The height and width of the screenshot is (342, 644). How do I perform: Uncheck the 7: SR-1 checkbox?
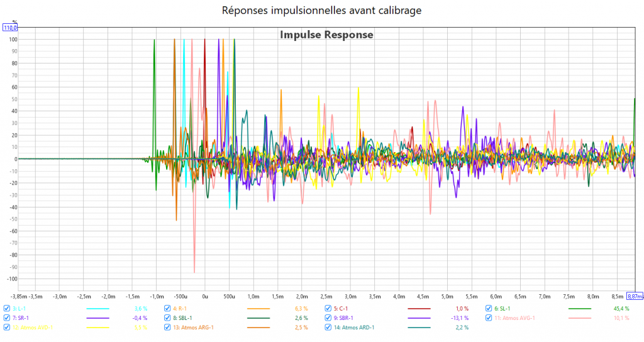pos(7,318)
